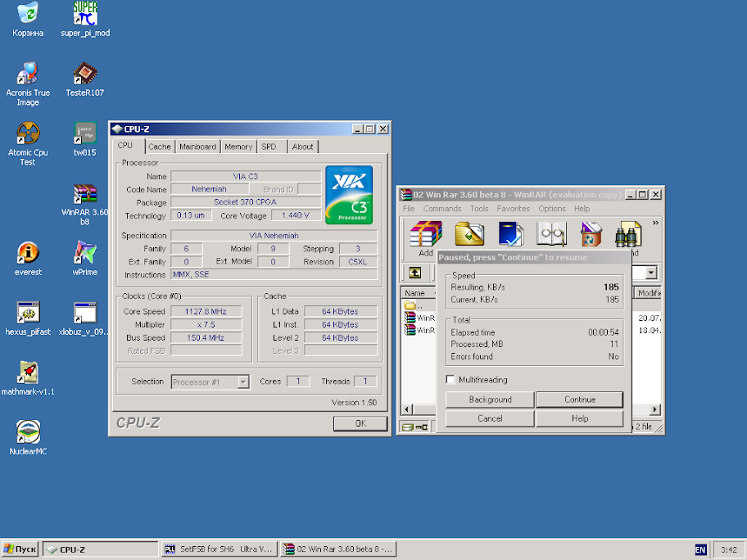The image size is (747, 560).
Task: Click the Test archive icon in WinRAR toolbar
Action: point(511,234)
